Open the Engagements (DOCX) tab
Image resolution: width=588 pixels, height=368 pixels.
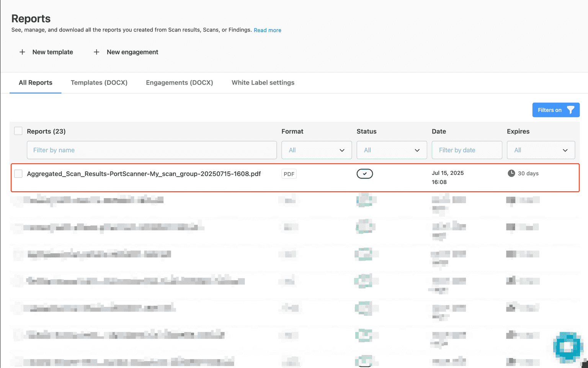[179, 83]
